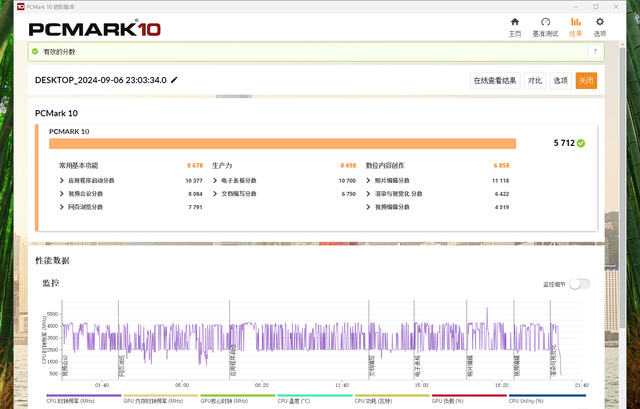Click the 数位内容创作 heading
640x409 pixels.
385,165
